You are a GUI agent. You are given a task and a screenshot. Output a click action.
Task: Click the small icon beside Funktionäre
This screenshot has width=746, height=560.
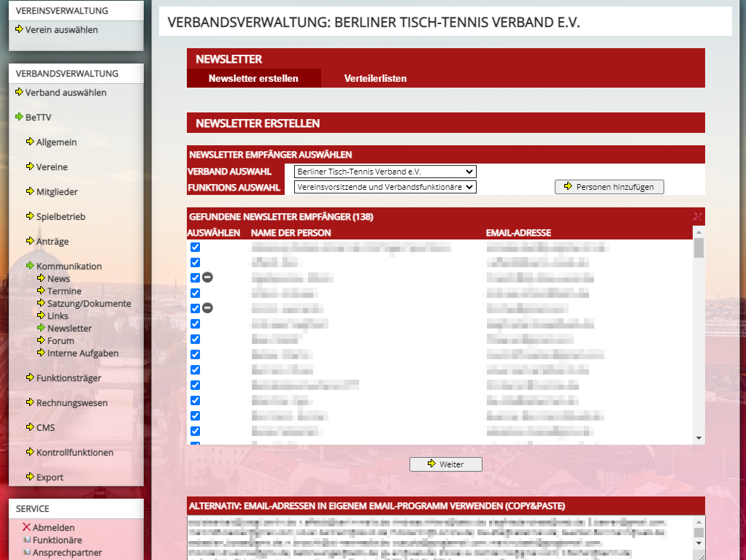pyautogui.click(x=26, y=540)
